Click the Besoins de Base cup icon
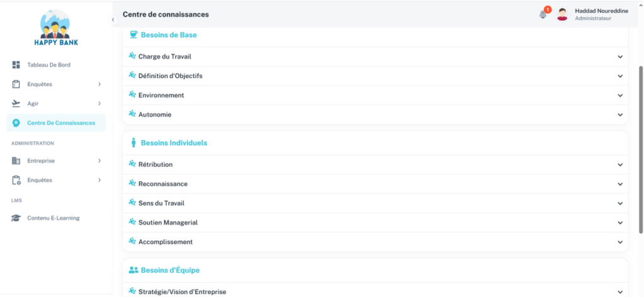The height and width of the screenshot is (297, 644). tap(133, 35)
